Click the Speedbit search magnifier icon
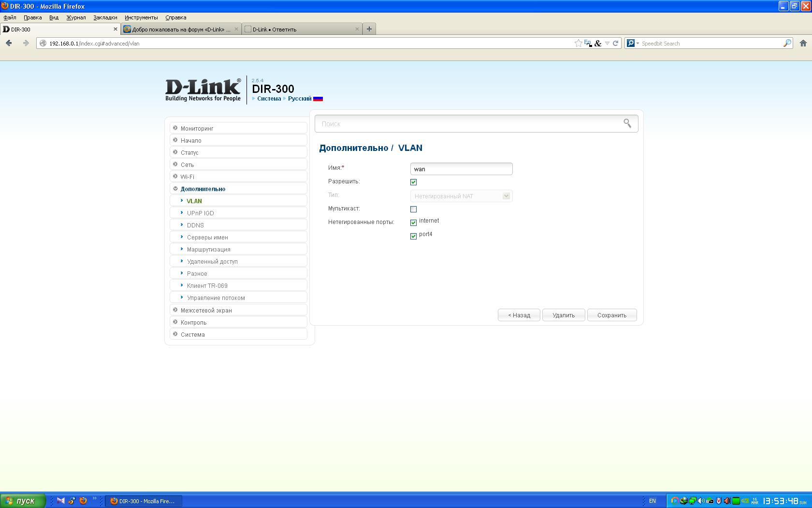Viewport: 812px width, 508px height. 787,43
